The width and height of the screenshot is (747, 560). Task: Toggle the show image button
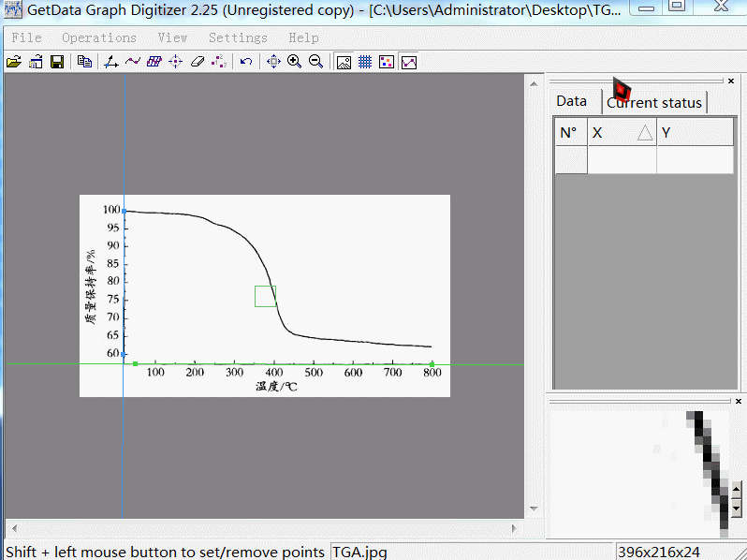(x=344, y=62)
